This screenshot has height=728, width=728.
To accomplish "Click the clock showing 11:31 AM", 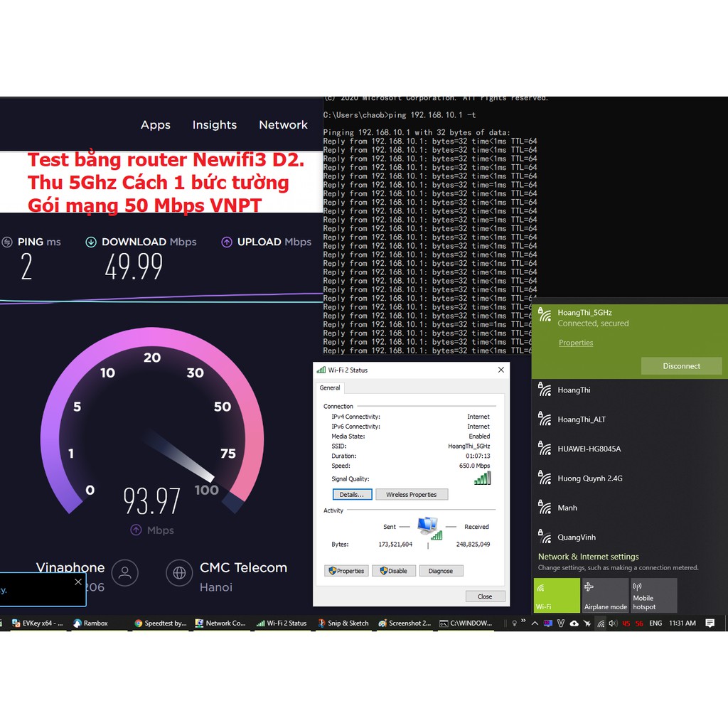I will 682,623.
